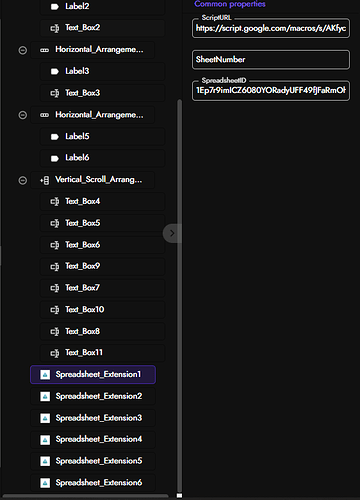The width and height of the screenshot is (360, 500).
Task: Click the Text_Box3 textbox icon
Action: point(55,93)
